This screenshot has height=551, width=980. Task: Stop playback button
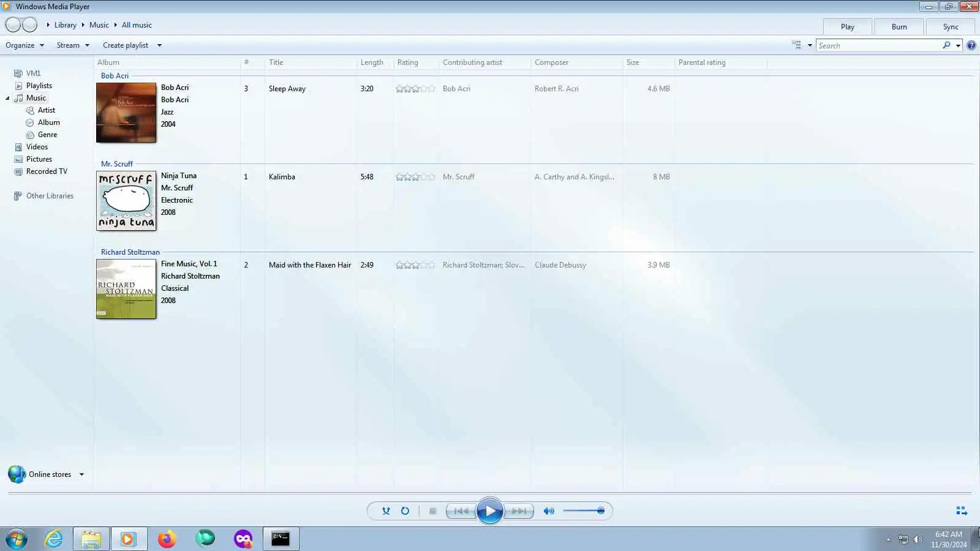click(x=432, y=511)
